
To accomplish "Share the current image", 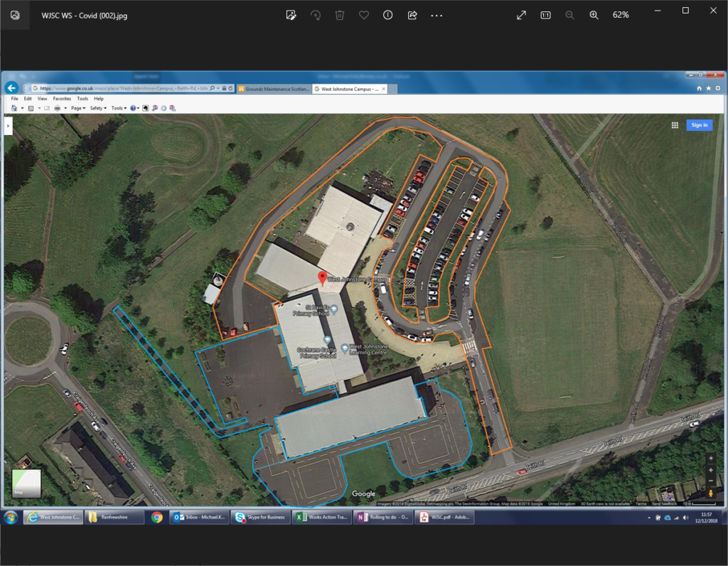I will point(412,14).
